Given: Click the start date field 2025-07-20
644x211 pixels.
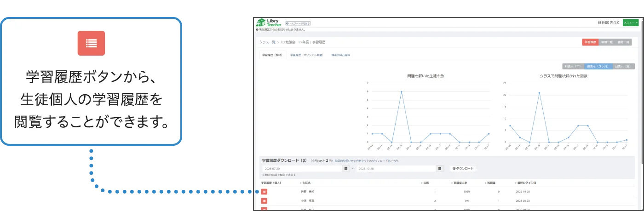Looking at the screenshot, I should 302,169.
